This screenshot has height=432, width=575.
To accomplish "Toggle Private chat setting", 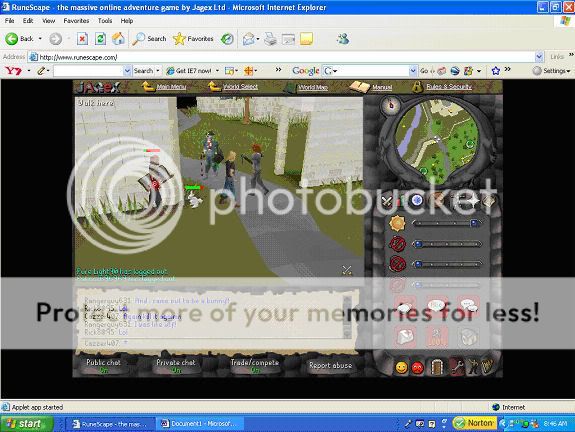I will click(x=176, y=366).
